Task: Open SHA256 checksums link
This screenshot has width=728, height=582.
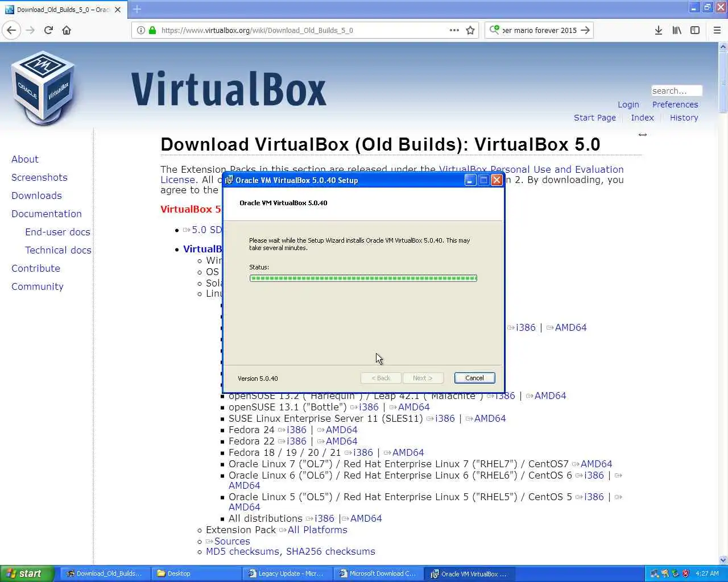Action: (330, 551)
